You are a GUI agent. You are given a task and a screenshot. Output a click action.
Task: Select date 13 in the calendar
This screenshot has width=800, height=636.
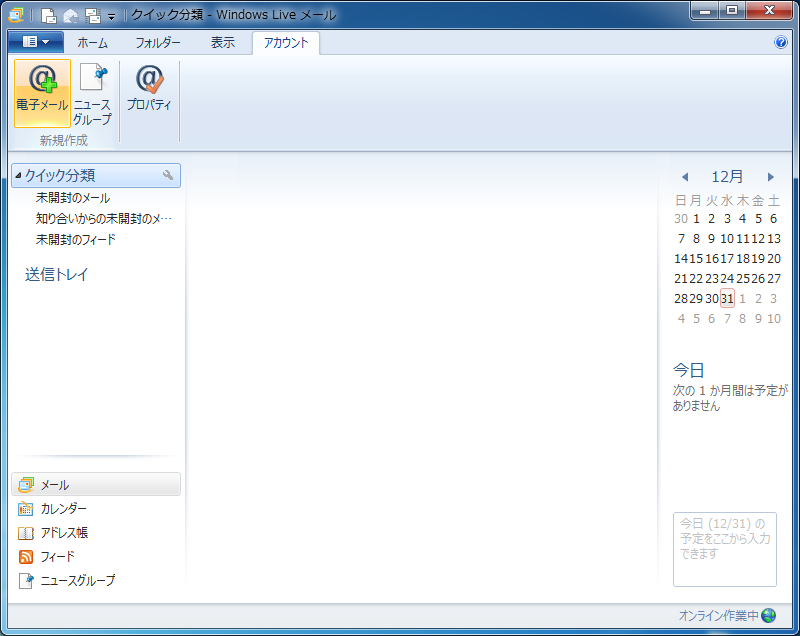click(773, 239)
